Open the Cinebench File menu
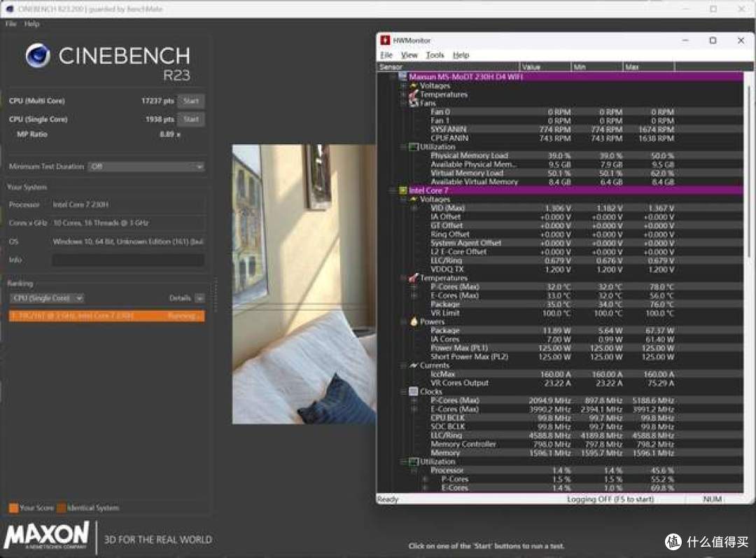The width and height of the screenshot is (756, 558). (10, 24)
